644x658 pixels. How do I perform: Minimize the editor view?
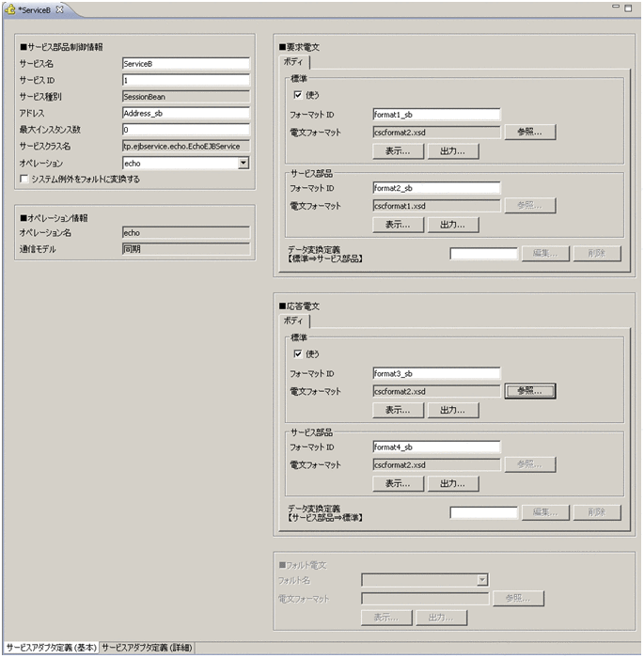pyautogui.click(x=616, y=7)
